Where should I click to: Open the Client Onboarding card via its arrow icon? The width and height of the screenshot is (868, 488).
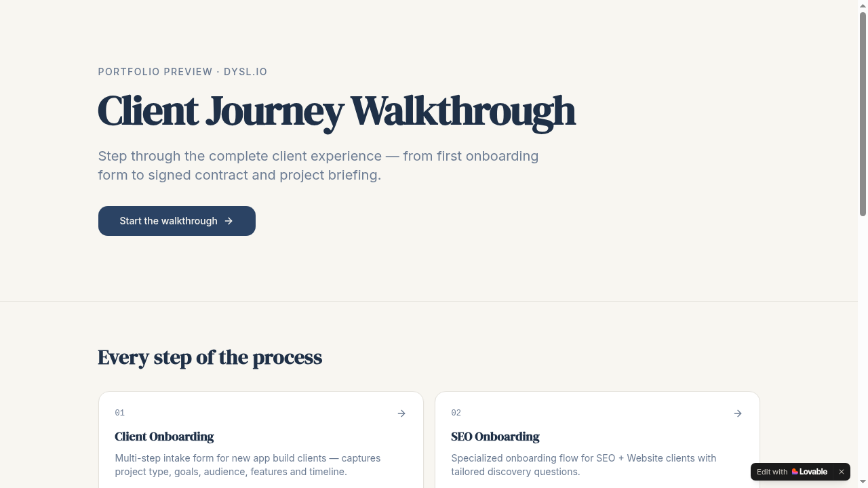point(401,413)
